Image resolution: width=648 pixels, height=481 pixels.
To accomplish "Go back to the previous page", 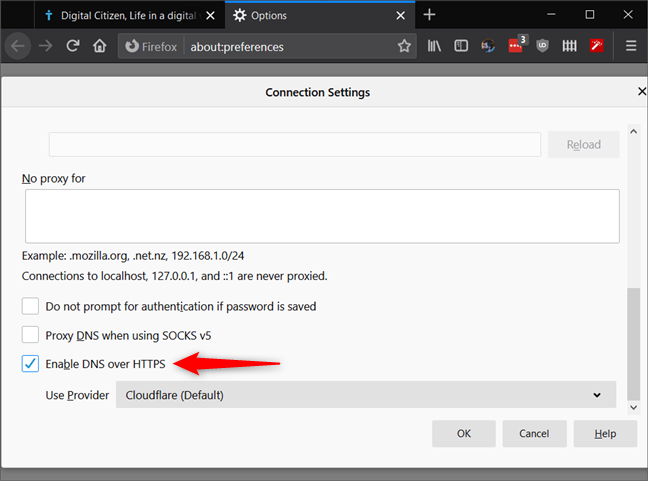I will 18,46.
